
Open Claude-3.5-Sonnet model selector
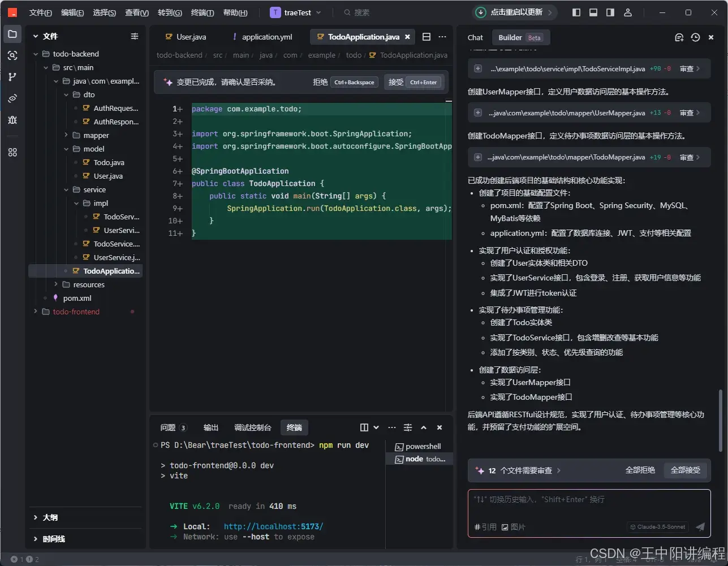coord(658,527)
